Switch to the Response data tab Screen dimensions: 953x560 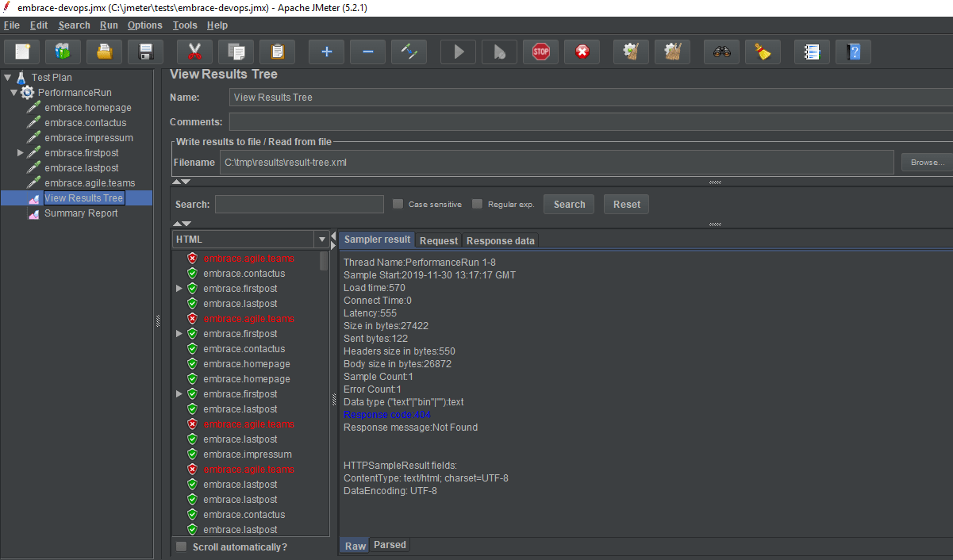tap(500, 240)
